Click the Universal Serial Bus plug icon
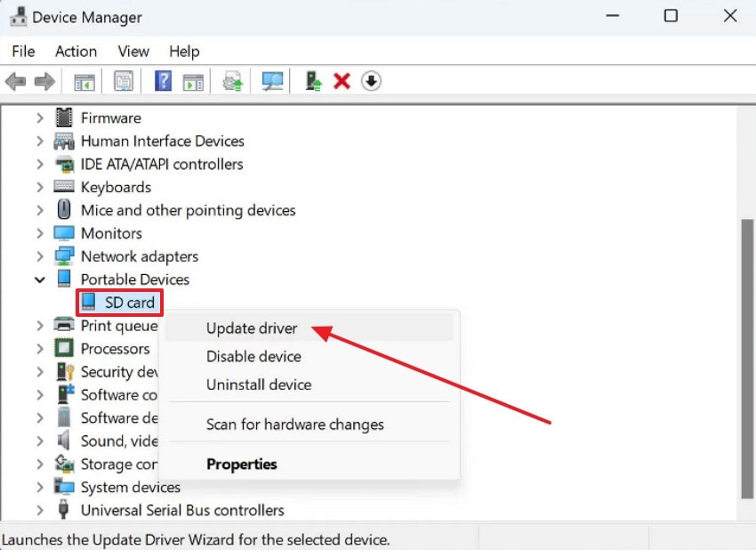 pyautogui.click(x=63, y=509)
